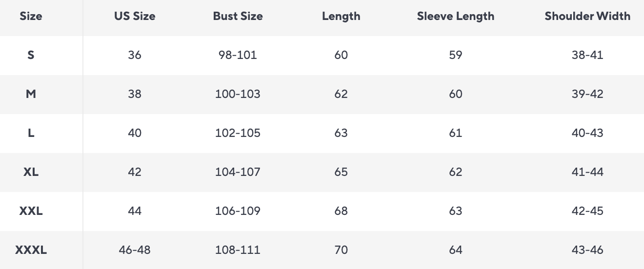Click the XXXL size row label
Image resolution: width=644 pixels, height=269 pixels.
point(31,250)
